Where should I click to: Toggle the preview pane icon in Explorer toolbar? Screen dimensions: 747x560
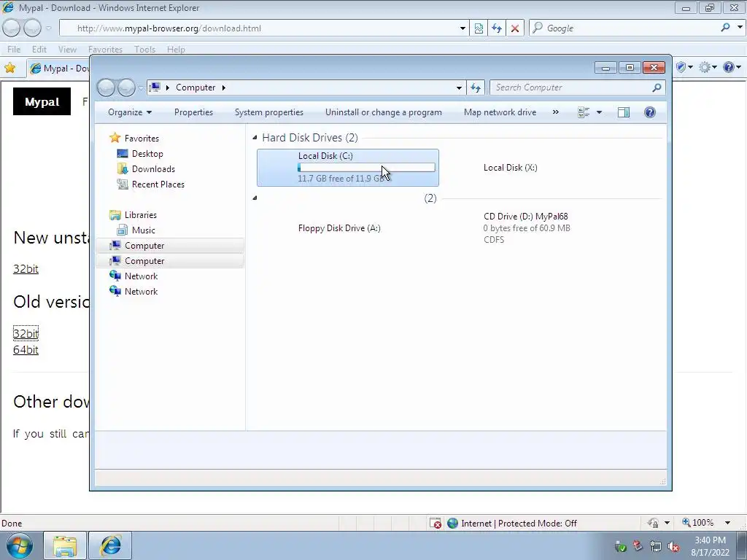tap(623, 112)
